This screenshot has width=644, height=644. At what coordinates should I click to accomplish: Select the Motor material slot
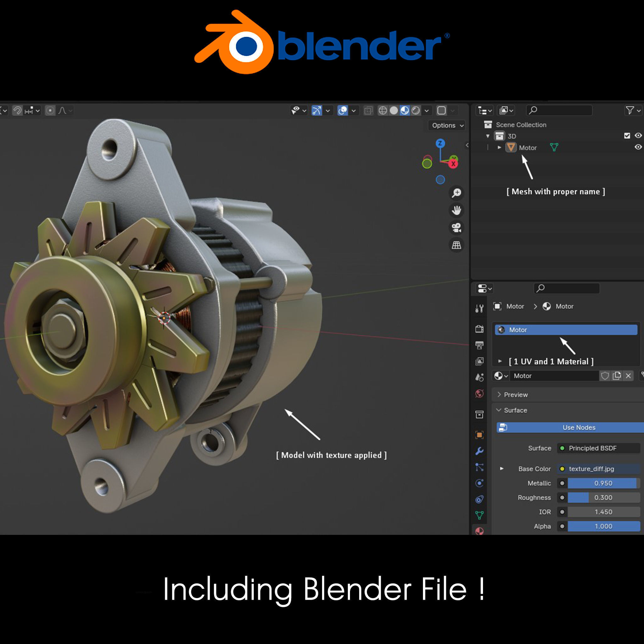pyautogui.click(x=566, y=330)
